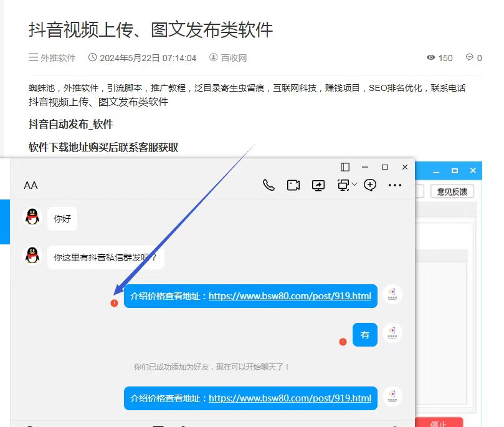
Task: Click the contact name AA
Action: point(31,186)
